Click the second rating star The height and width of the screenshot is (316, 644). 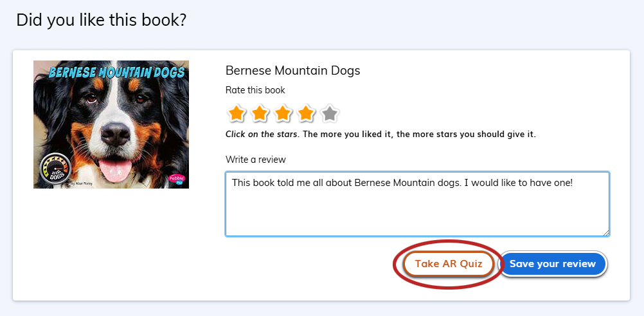click(260, 114)
